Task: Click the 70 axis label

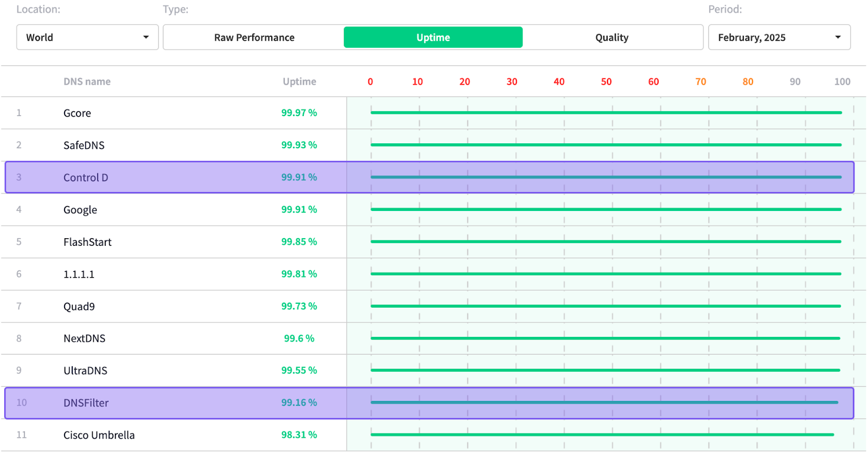Action: click(700, 81)
